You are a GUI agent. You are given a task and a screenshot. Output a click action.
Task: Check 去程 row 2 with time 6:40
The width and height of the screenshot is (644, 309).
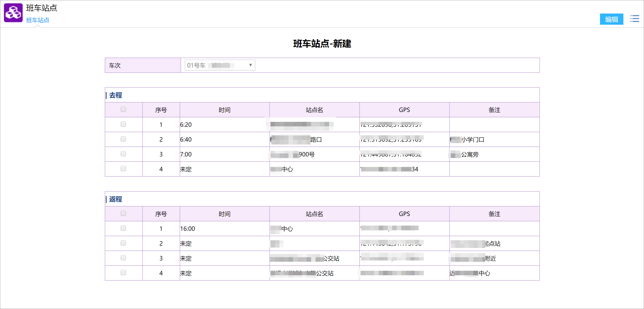(123, 139)
